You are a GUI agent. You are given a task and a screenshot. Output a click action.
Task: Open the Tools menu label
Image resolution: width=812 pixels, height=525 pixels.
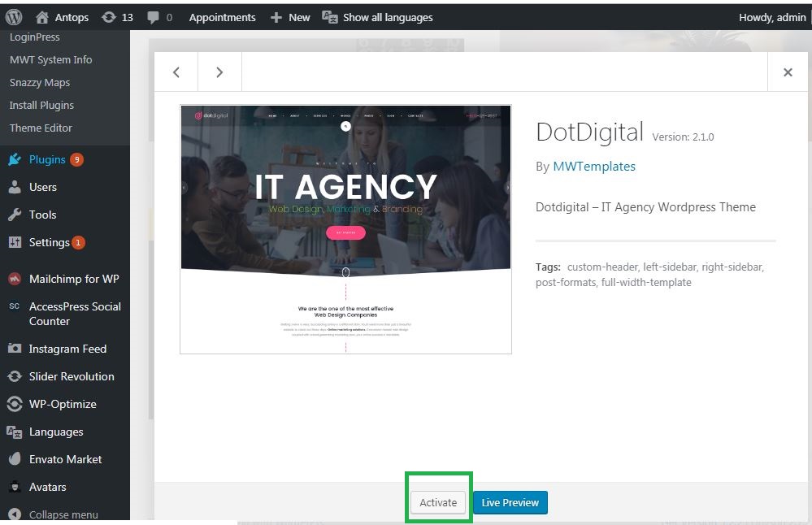point(42,215)
